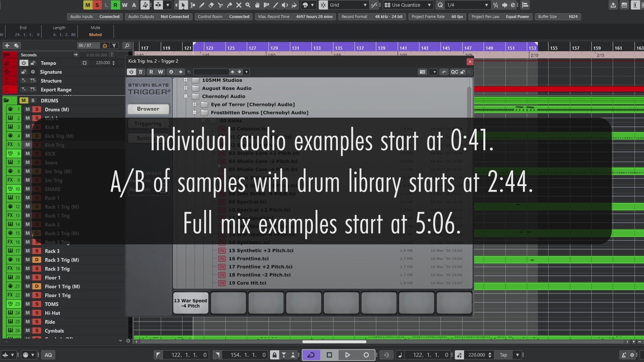This screenshot has width=644, height=362.
Task: Open track search magnifier in track list
Action: (x=127, y=46)
